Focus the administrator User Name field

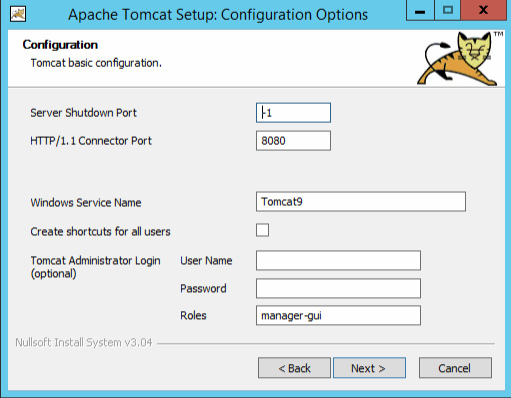click(338, 260)
